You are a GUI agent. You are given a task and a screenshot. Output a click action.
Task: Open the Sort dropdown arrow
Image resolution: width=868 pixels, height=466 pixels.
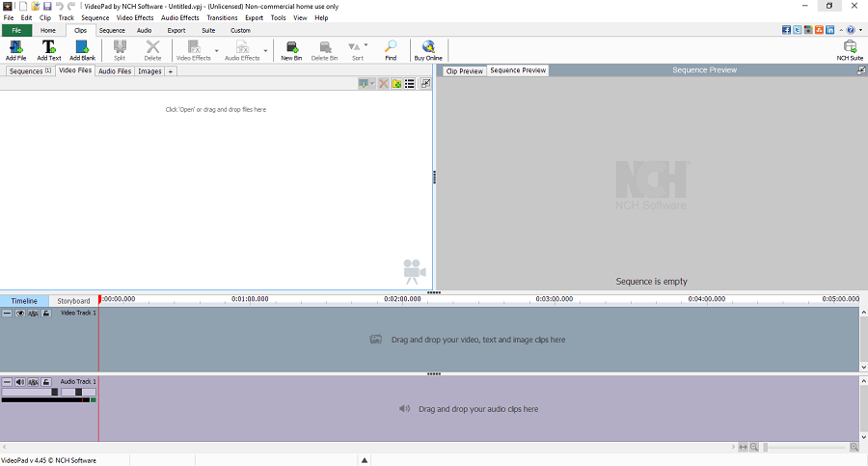click(366, 45)
